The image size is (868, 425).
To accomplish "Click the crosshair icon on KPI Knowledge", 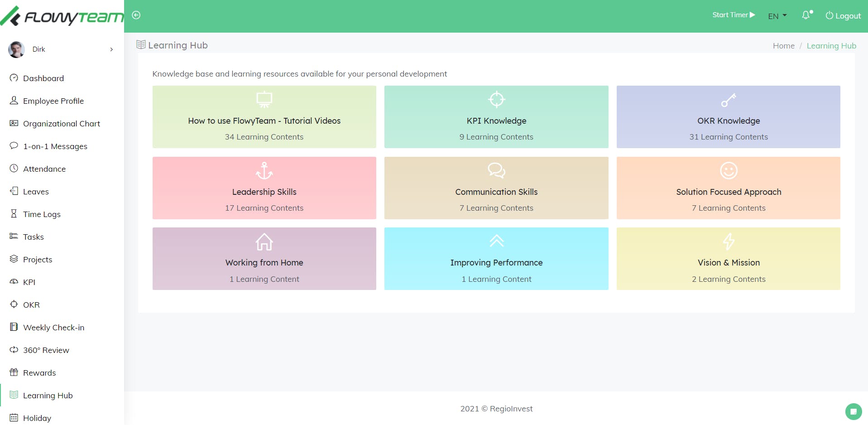I will click(x=496, y=100).
